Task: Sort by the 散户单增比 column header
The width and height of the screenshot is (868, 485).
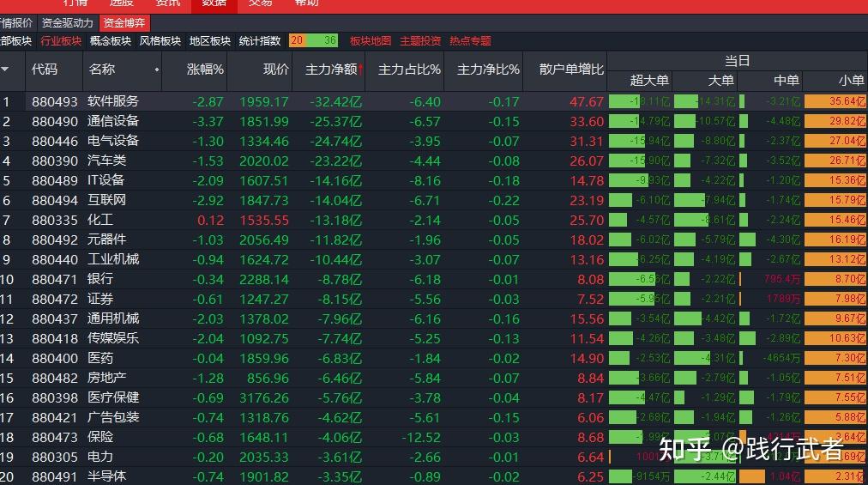Action: (x=571, y=69)
